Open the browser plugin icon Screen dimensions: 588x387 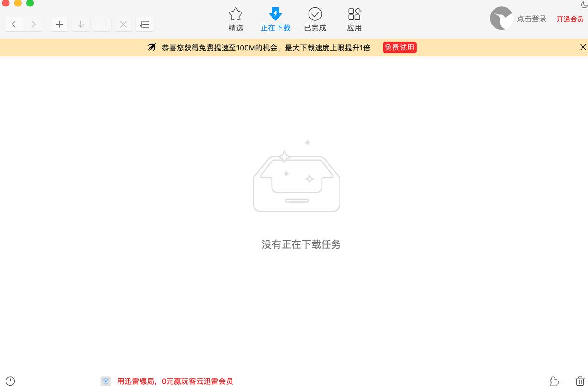(554, 381)
